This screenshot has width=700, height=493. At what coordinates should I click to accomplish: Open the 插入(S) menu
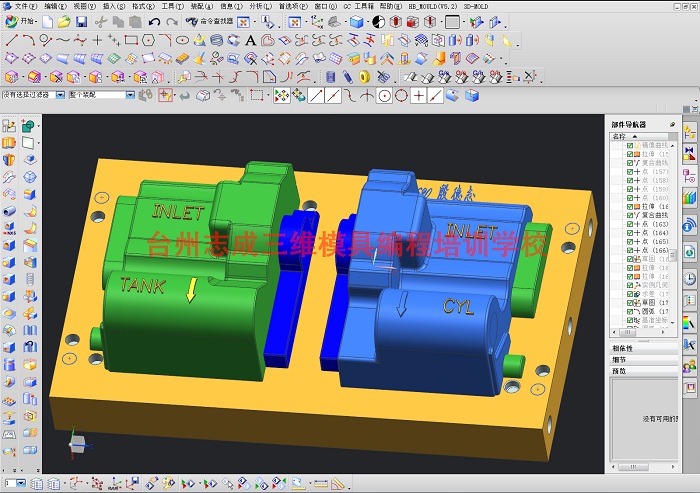tap(114, 6)
